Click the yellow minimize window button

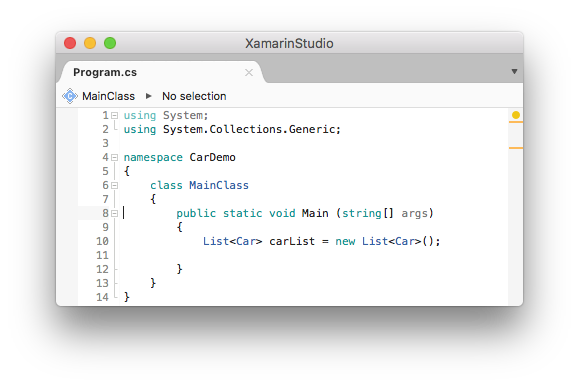tap(90, 43)
